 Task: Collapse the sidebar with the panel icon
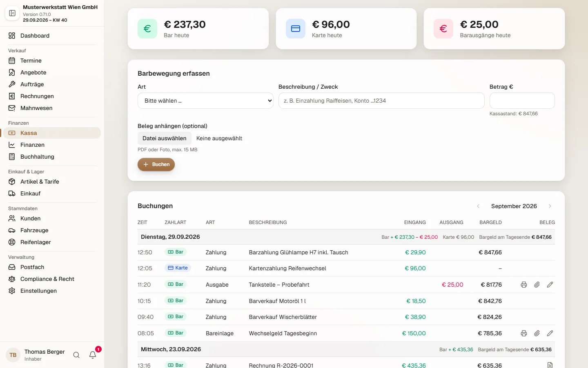click(x=12, y=13)
